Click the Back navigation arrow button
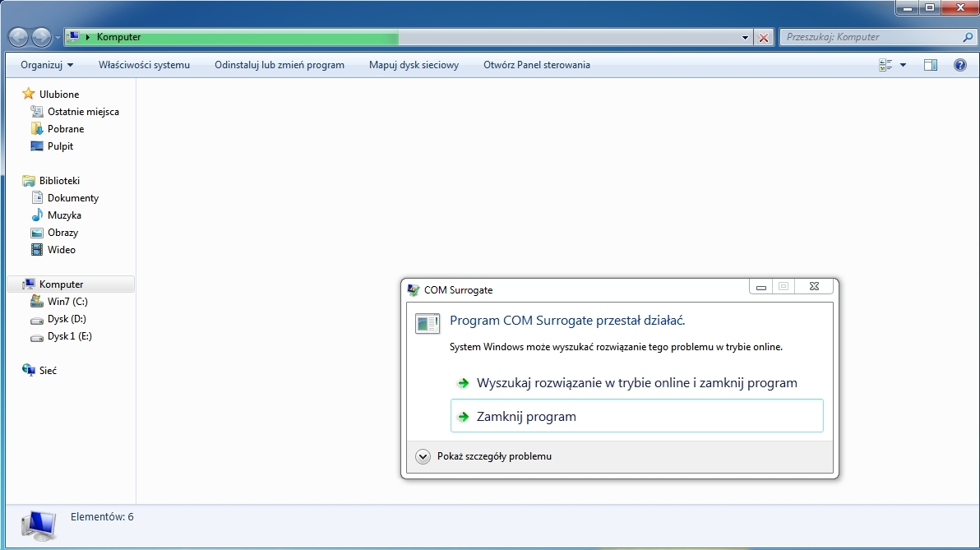The image size is (980, 550). 18,38
